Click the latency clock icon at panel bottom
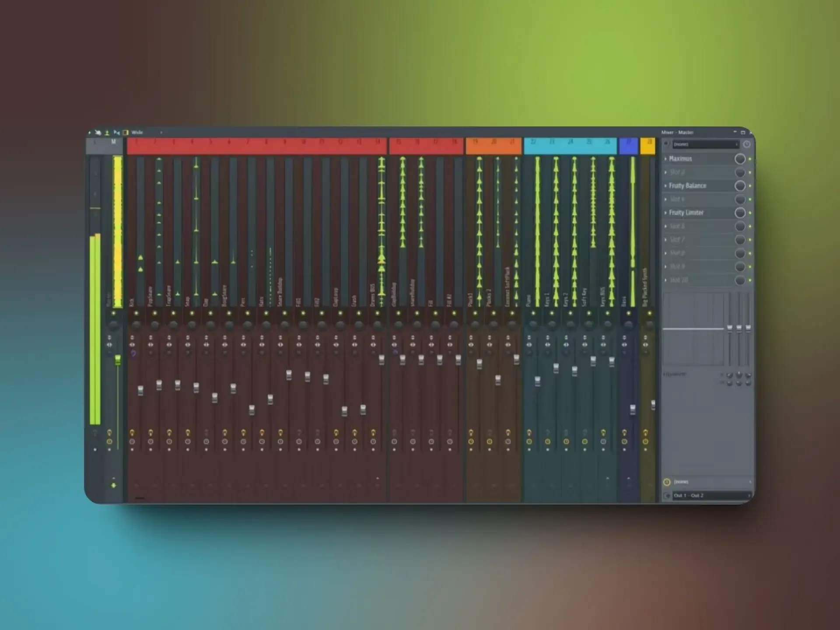The width and height of the screenshot is (840, 630). pos(667,482)
